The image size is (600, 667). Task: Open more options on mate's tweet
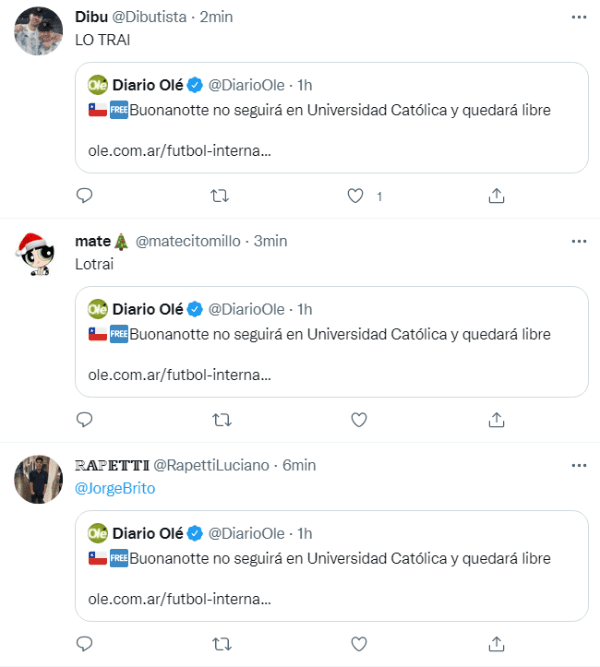click(579, 241)
